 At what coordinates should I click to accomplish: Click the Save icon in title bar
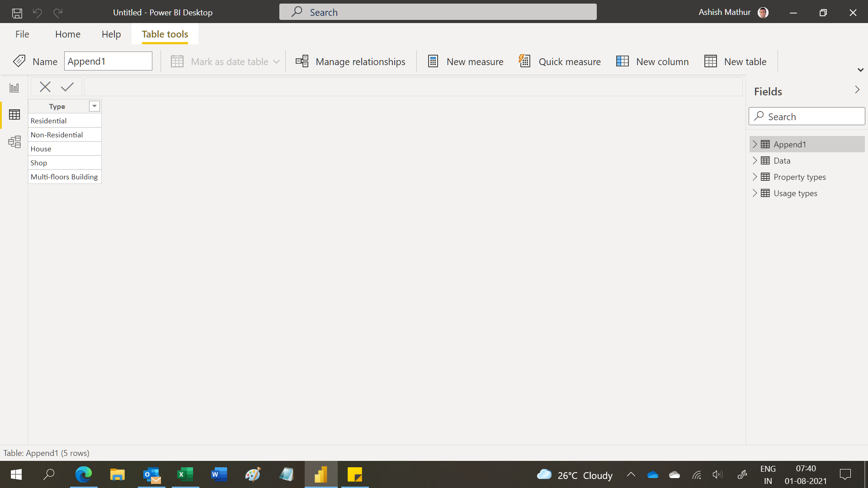[x=17, y=13]
